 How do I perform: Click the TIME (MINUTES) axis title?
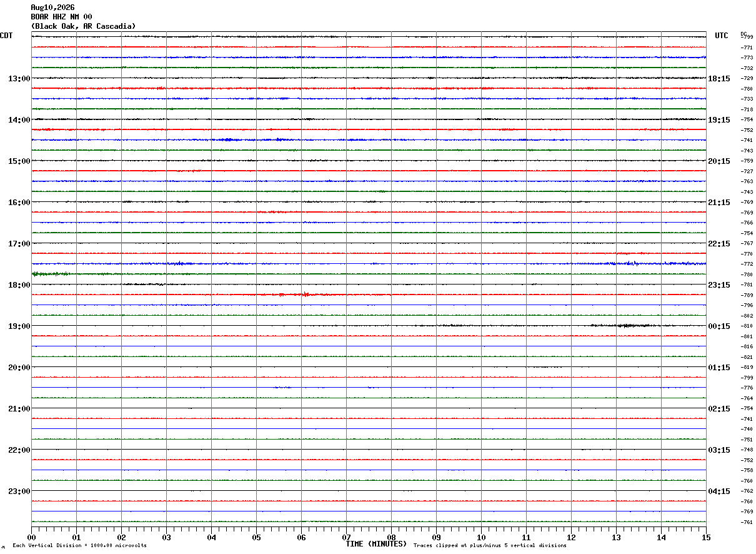click(376, 544)
